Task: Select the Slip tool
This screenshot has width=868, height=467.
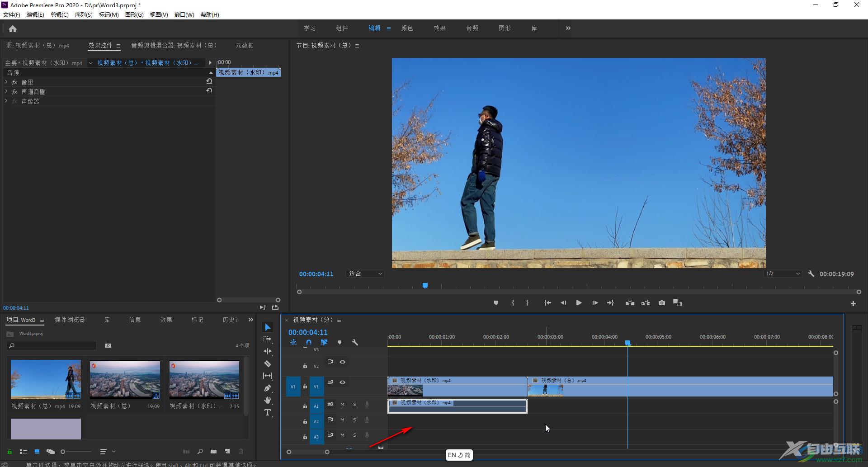Action: [268, 376]
